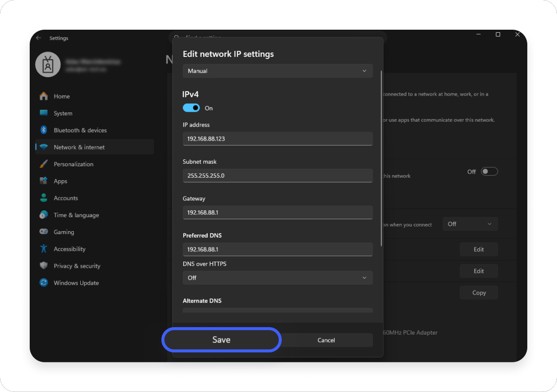The height and width of the screenshot is (392, 557).
Task: Open Apps settings
Action: click(x=95, y=181)
